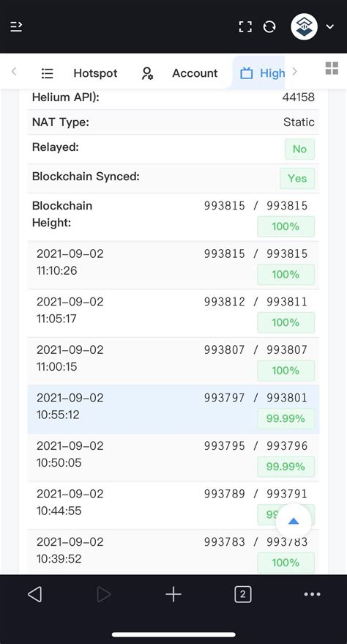
Task: Select the partially visible High tab
Action: coord(262,73)
